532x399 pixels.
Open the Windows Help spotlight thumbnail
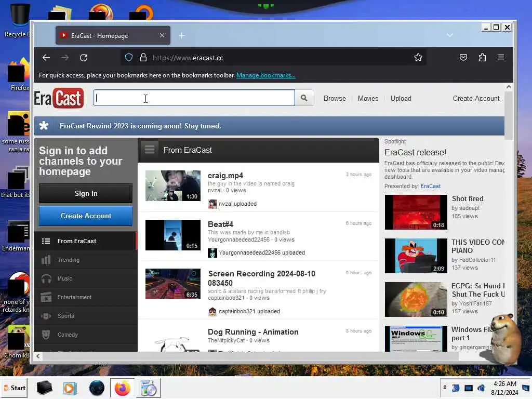pyautogui.click(x=416, y=339)
